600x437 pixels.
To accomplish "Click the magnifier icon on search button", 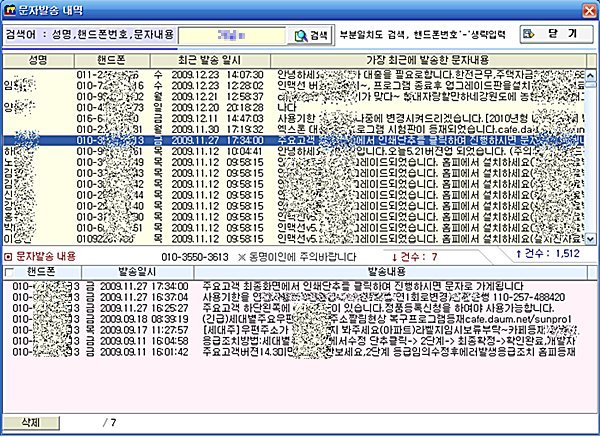I will (301, 36).
